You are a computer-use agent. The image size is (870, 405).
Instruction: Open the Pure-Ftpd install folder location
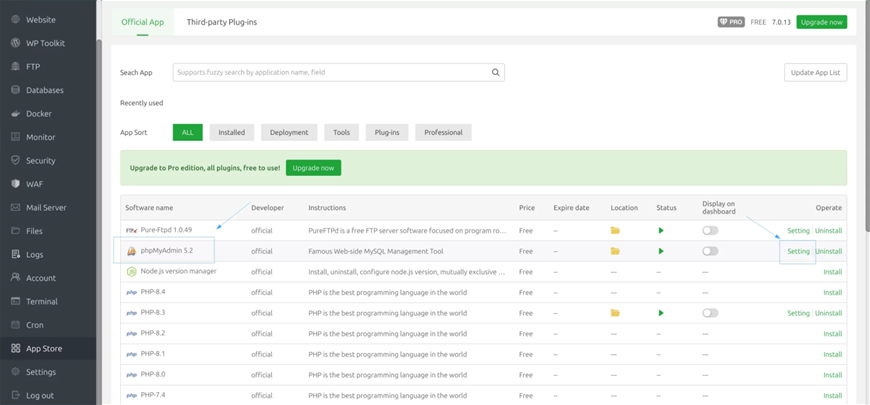615,230
